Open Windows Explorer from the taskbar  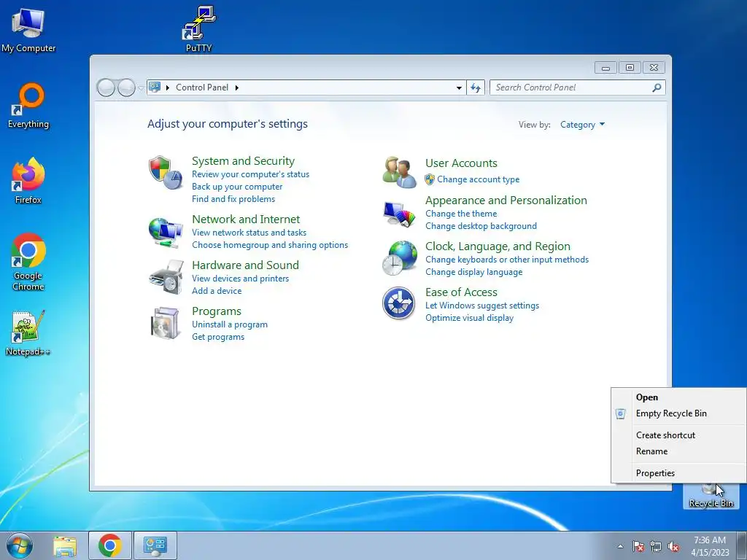(x=65, y=546)
